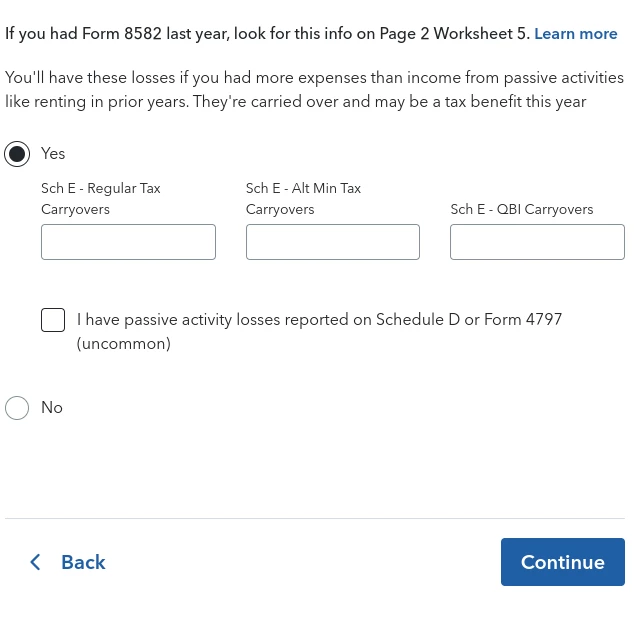Select the No radio button
The width and height of the screenshot is (636, 624).
[17, 408]
